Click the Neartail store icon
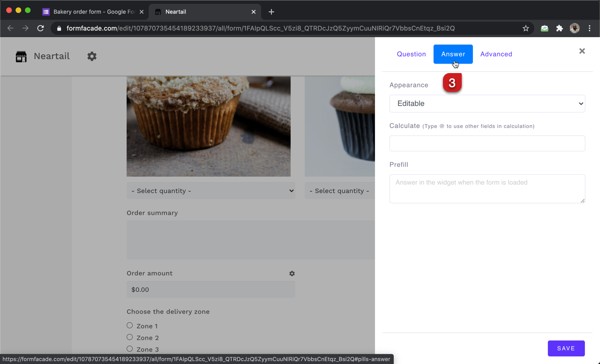 click(x=21, y=56)
